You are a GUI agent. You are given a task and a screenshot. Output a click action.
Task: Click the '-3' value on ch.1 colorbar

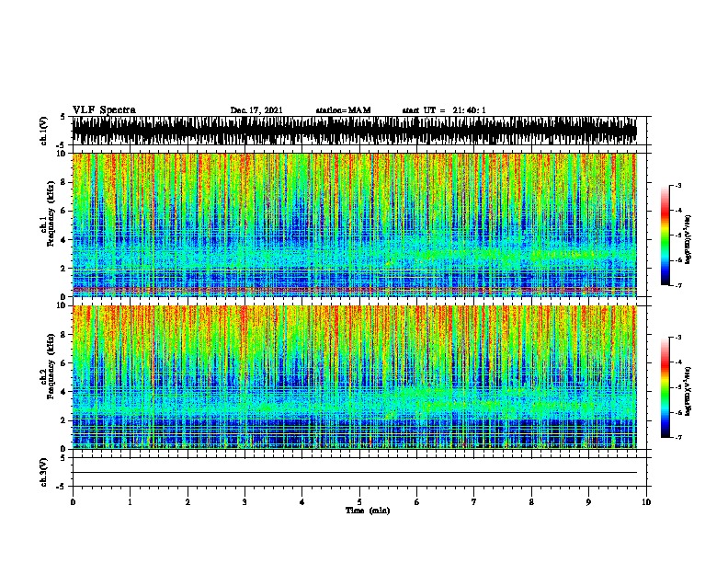(x=678, y=185)
